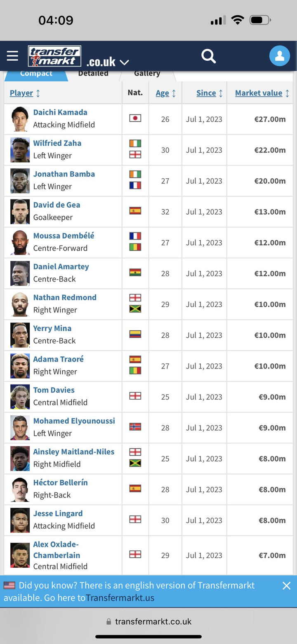The image size is (297, 644).
Task: Tap the transfermarkt.co.uk address bar
Action: tap(148, 621)
